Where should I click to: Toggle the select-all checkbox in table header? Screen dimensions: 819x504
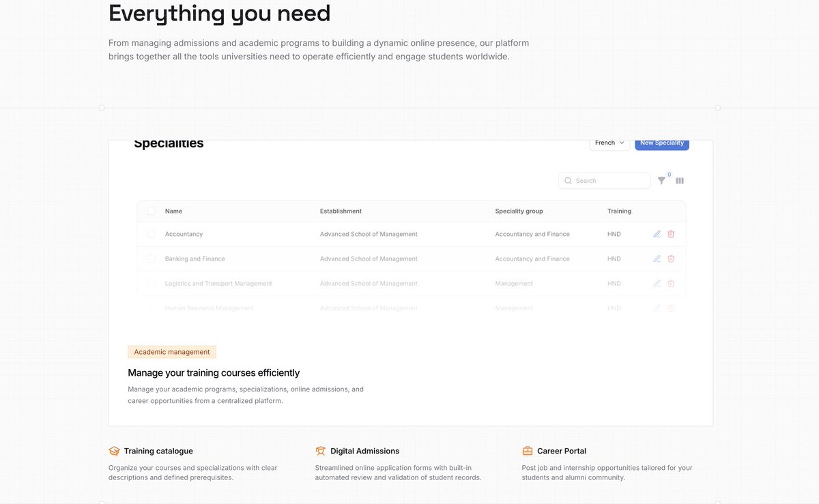coord(151,211)
